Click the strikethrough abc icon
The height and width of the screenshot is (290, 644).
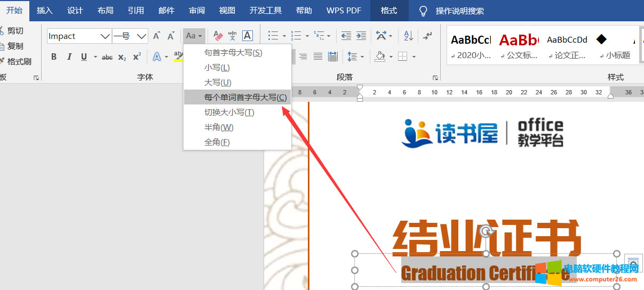(107, 57)
